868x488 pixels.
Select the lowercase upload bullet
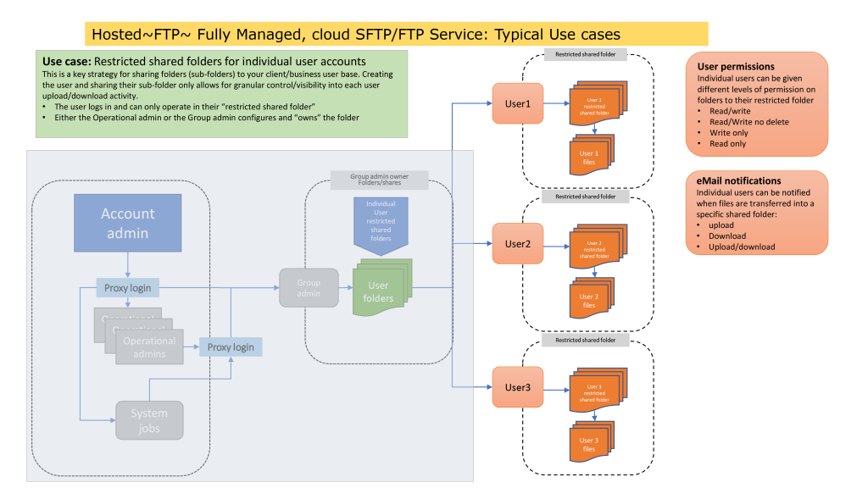[715, 225]
